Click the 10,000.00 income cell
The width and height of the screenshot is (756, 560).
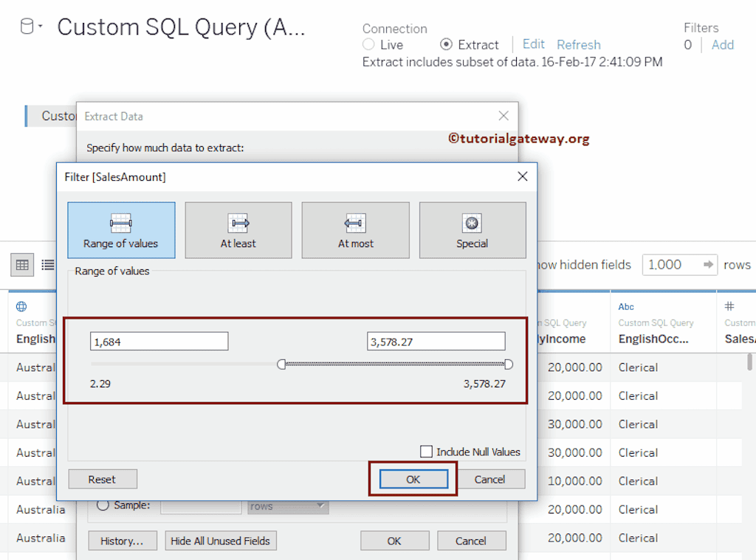tap(574, 481)
